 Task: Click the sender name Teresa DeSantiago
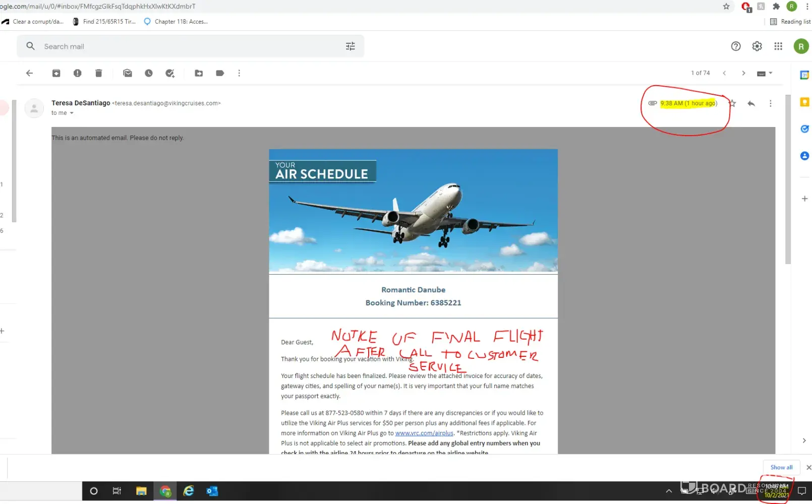click(81, 103)
